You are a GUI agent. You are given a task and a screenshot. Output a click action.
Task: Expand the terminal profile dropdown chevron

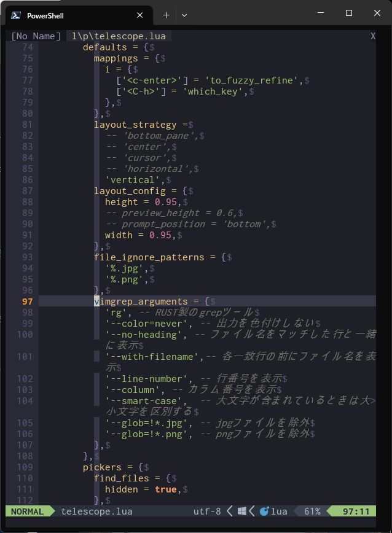pyautogui.click(x=184, y=15)
